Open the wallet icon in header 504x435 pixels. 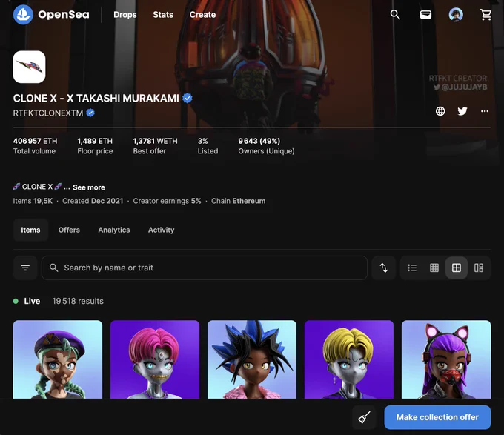[x=425, y=15]
